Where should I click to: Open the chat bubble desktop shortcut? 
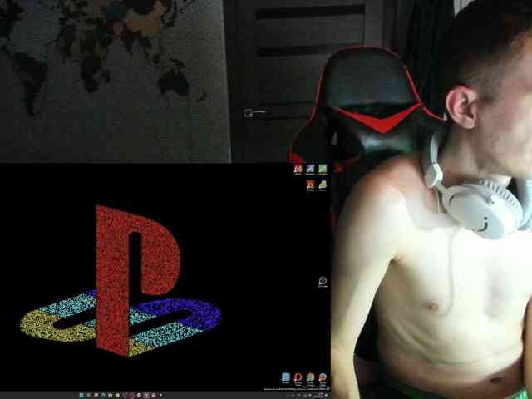pos(323,282)
